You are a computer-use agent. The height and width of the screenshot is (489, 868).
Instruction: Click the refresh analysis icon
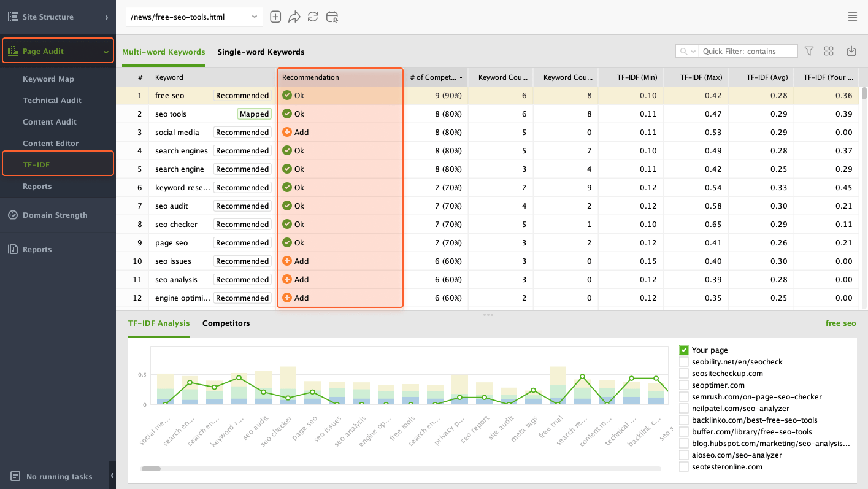[x=313, y=17]
